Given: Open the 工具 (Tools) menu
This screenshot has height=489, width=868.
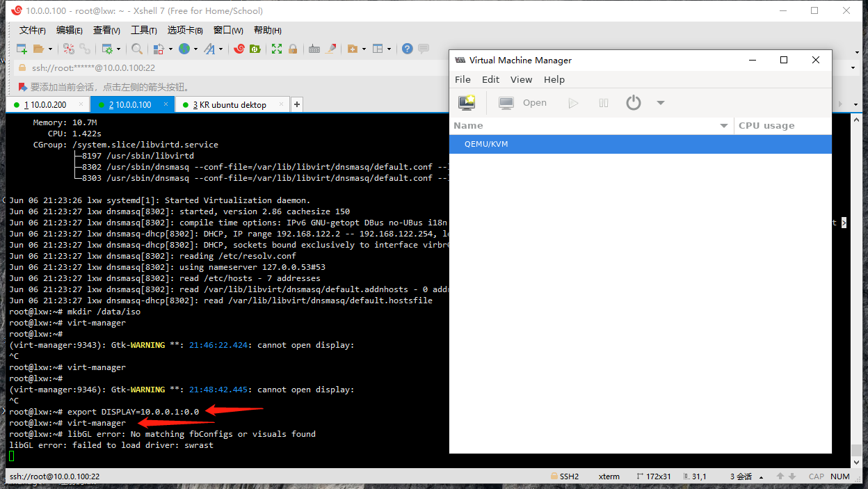Looking at the screenshot, I should click(143, 30).
